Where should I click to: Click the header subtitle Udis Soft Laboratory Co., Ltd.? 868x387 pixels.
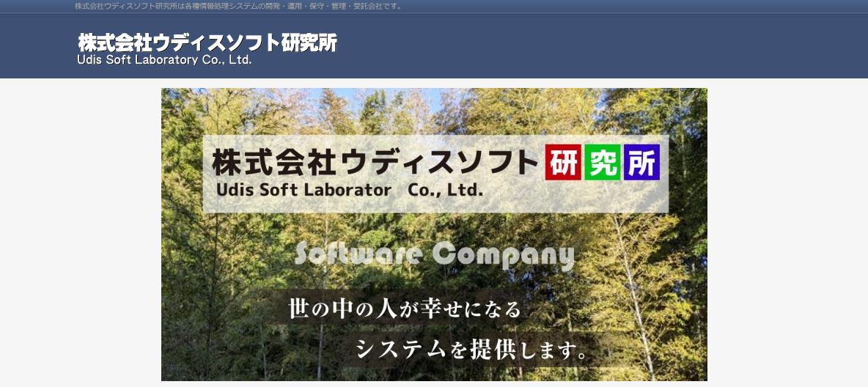(x=164, y=60)
